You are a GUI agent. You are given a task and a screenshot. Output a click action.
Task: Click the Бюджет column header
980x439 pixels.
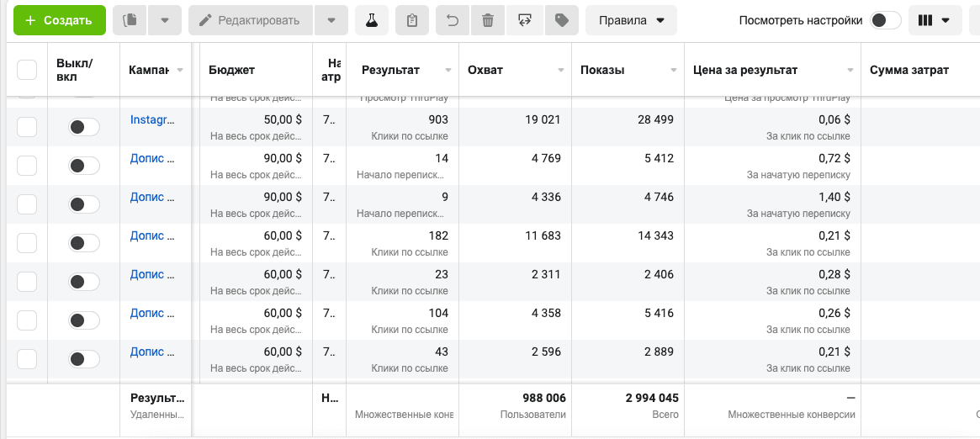[232, 70]
